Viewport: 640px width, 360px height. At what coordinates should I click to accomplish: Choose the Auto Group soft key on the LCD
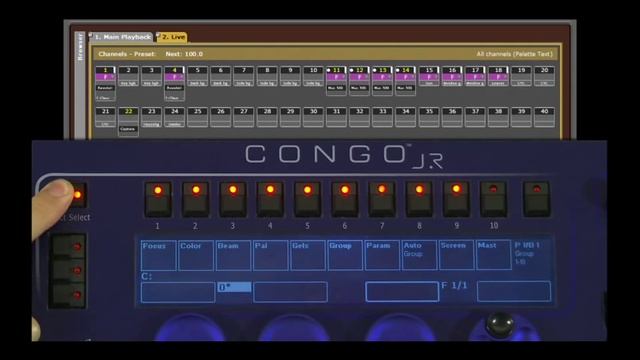coord(419,255)
